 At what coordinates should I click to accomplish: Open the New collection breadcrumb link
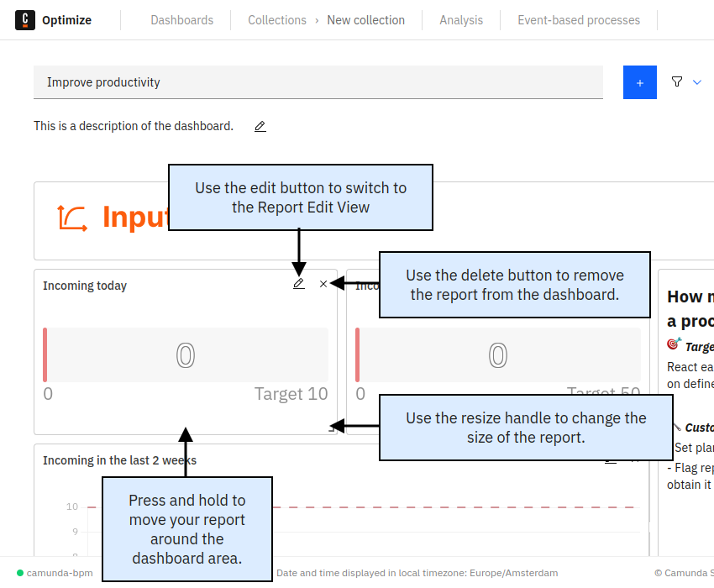pyautogui.click(x=365, y=19)
